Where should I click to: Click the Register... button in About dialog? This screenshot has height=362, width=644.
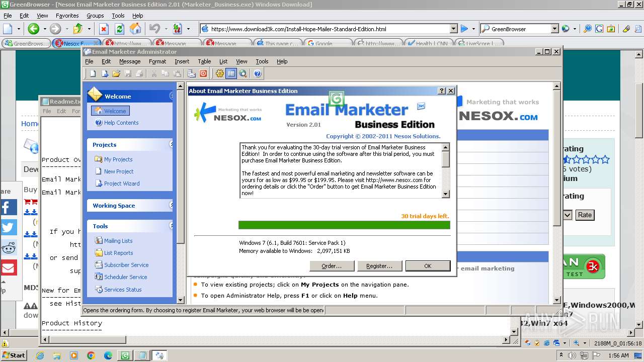coord(379,266)
